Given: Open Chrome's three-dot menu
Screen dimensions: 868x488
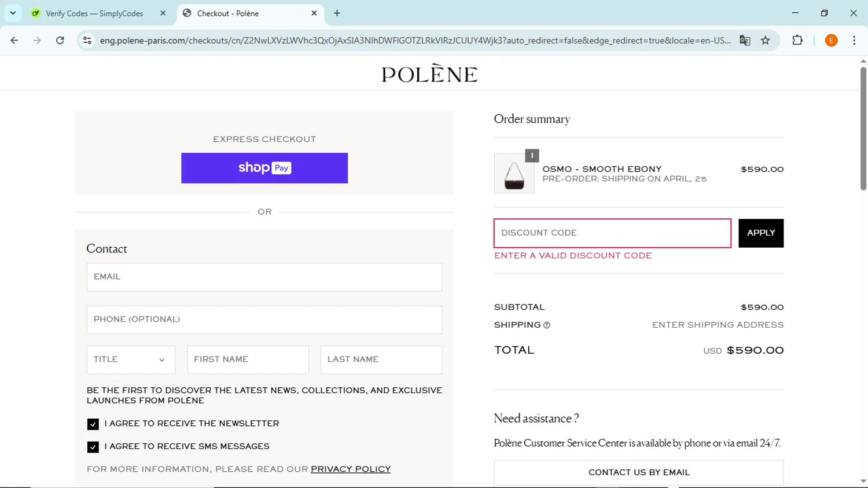Looking at the screenshot, I should point(854,41).
